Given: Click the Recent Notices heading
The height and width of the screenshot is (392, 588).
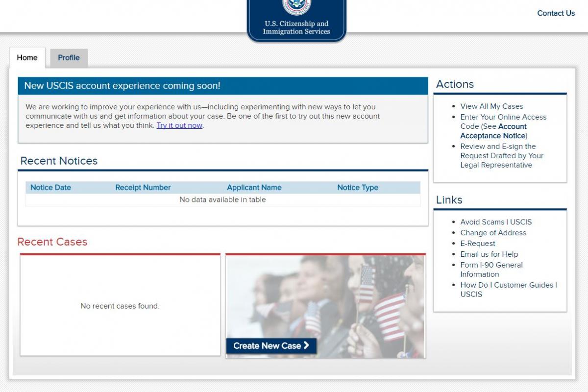Looking at the screenshot, I should click(x=59, y=161).
